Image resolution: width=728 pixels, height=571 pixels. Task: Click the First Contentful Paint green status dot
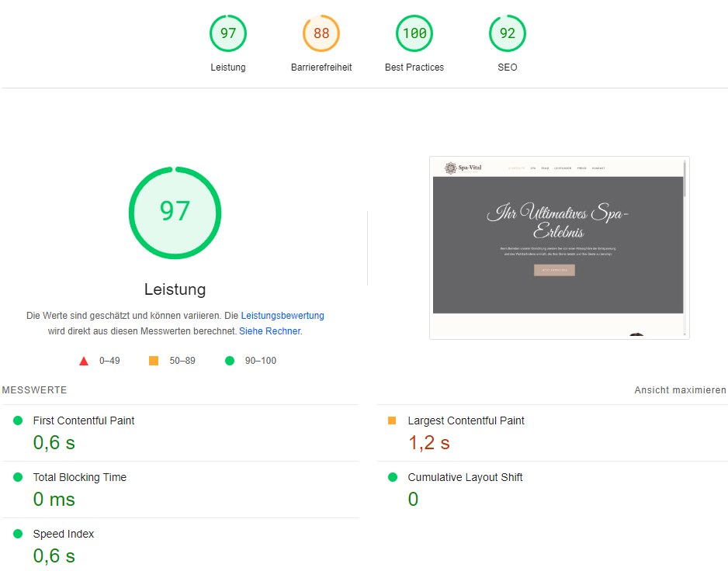(x=18, y=420)
